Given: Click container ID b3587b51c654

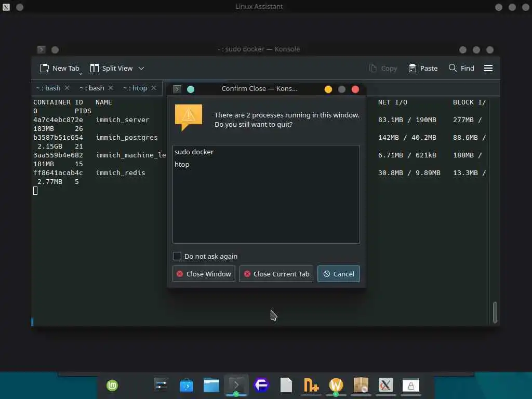Looking at the screenshot, I should tap(58, 137).
